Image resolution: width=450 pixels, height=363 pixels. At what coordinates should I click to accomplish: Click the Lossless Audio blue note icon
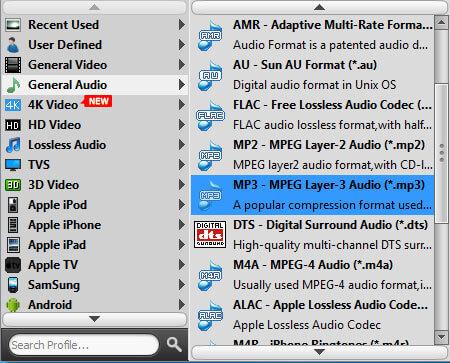13,145
